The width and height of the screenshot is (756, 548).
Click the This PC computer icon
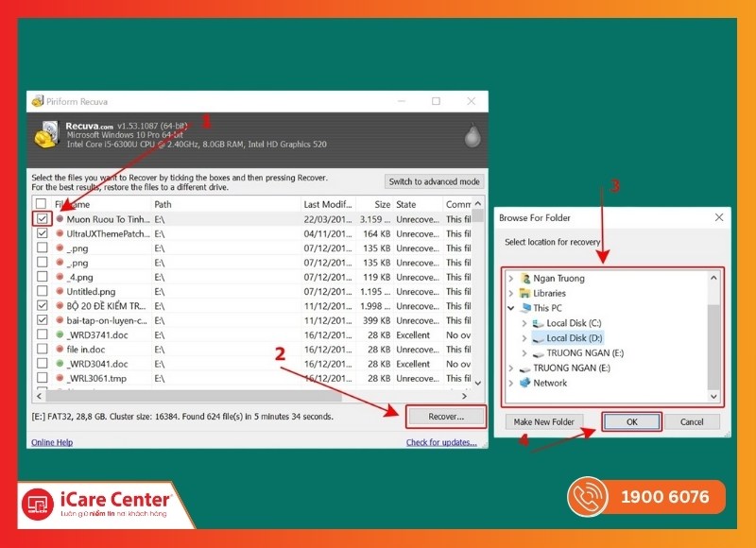pyautogui.click(x=525, y=308)
